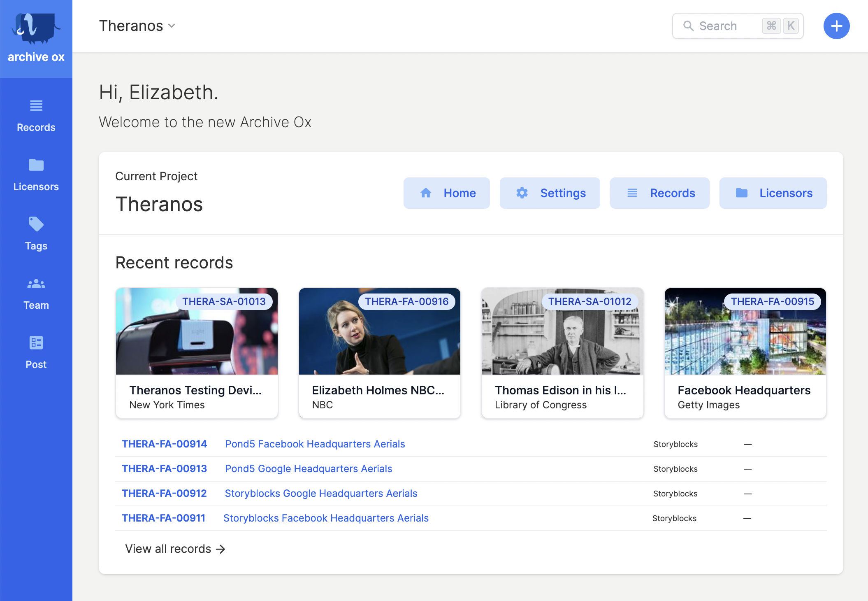Click the Archive Ox elephant logo
The height and width of the screenshot is (601, 868).
[36, 29]
